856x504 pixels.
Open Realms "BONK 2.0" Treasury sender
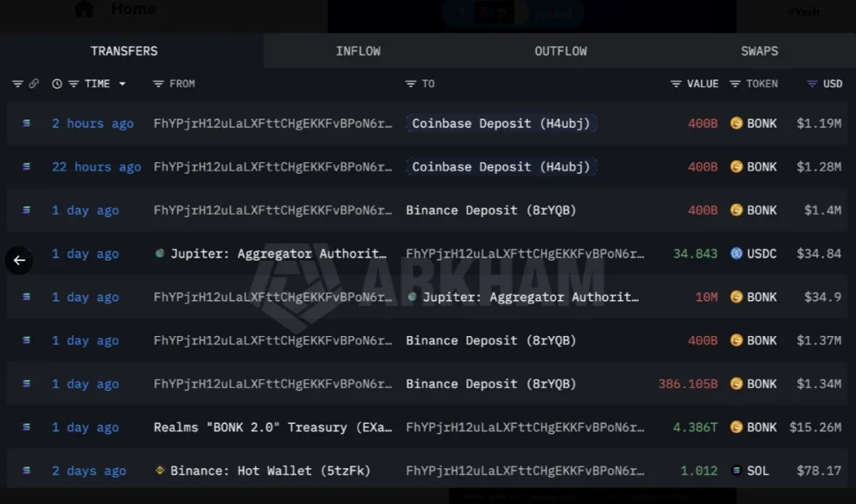[273, 427]
